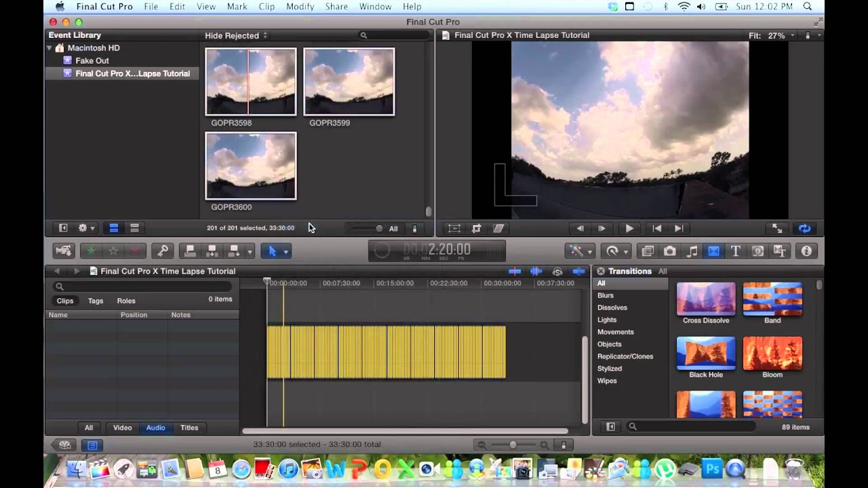
Task: Toggle the Timeline Index button
Action: pos(92,445)
